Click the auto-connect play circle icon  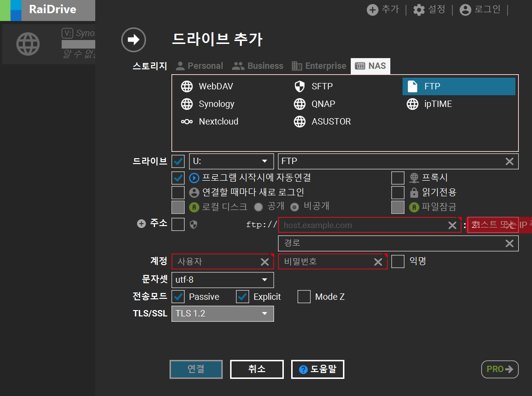(x=194, y=178)
